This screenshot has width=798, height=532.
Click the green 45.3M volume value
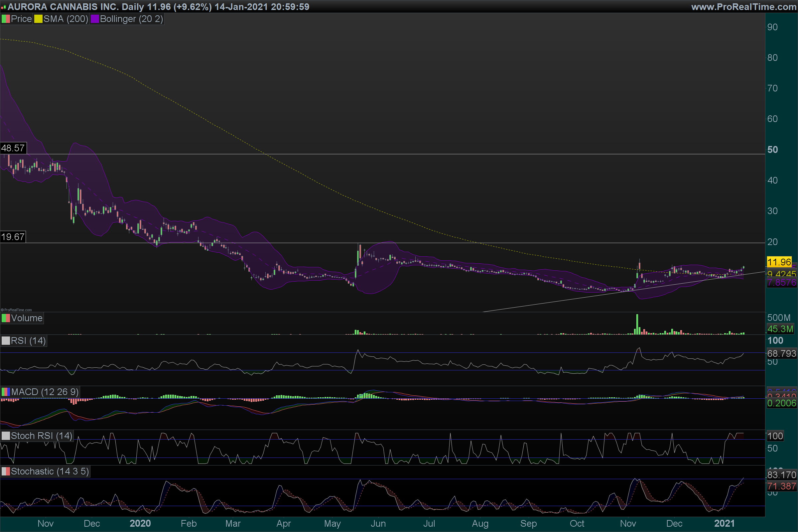(x=780, y=329)
